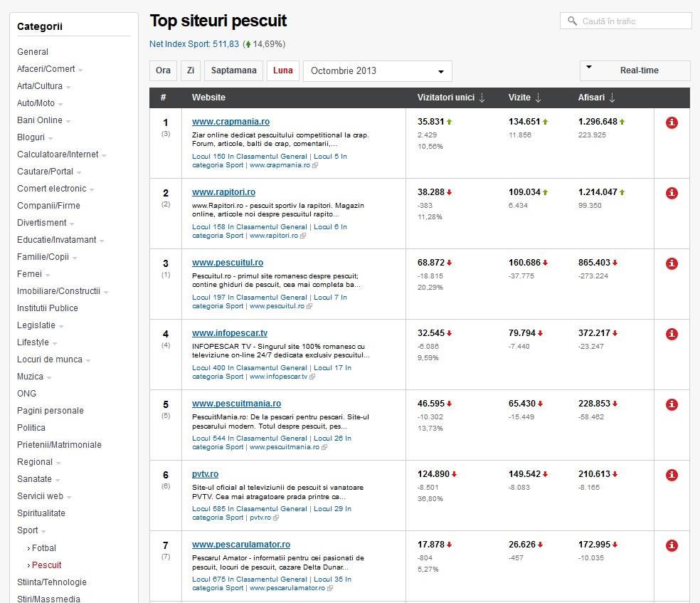Viewport: 700px width, 603px height.
Task: Open the Octombrie 2013 month dropdown
Action: (377, 71)
